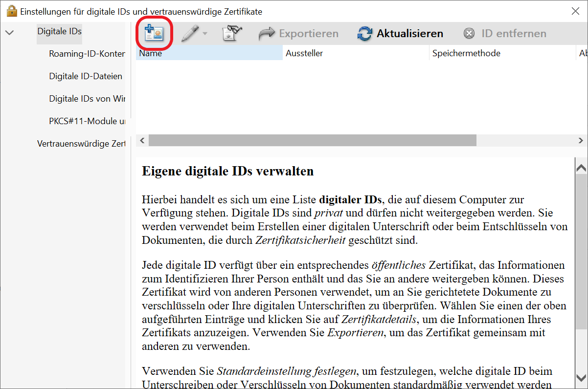Click the Aktualisieren refresh button
Image resolution: width=588 pixels, height=389 pixels.
pos(400,34)
